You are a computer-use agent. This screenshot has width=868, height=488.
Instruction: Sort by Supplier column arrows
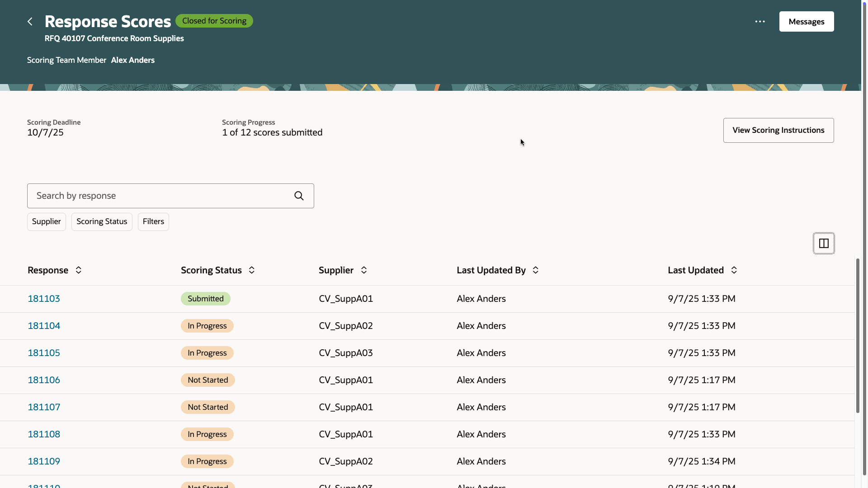(364, 270)
